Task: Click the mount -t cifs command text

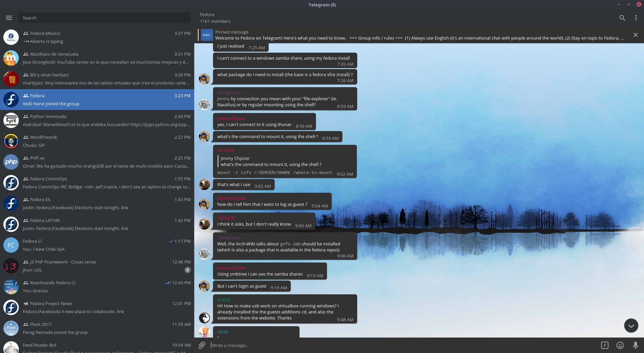Action: (x=275, y=173)
